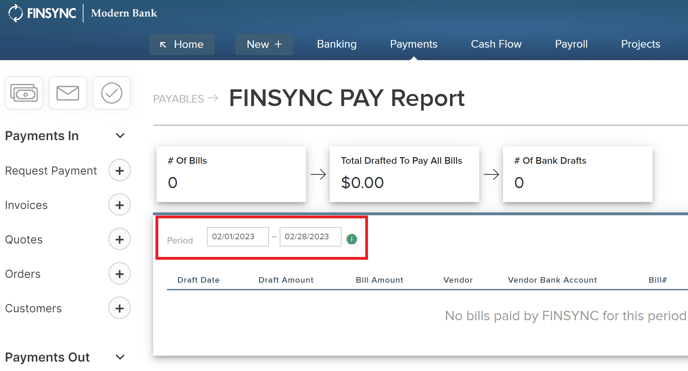688x371 pixels.
Task: Click the PAYABLES breadcrumb link
Action: [179, 99]
